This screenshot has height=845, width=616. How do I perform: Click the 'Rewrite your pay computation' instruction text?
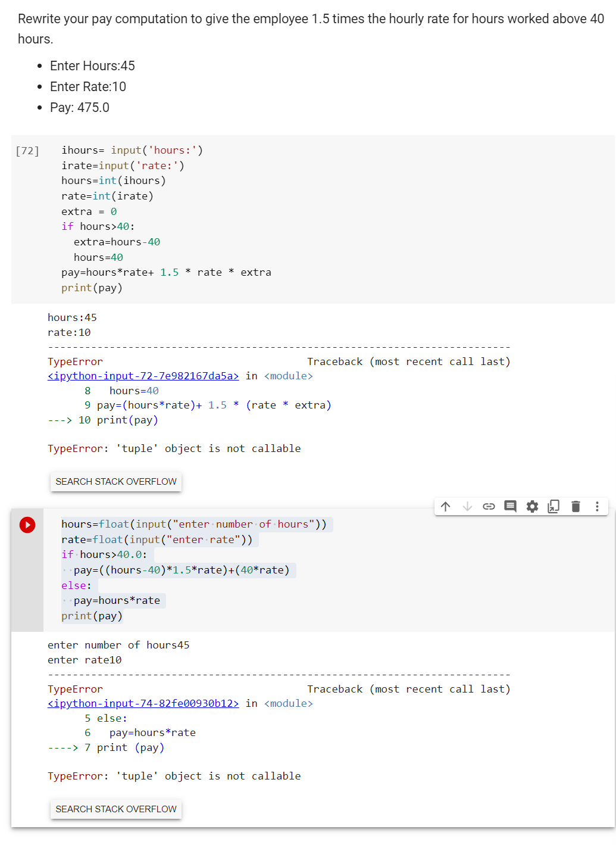pyautogui.click(x=311, y=29)
